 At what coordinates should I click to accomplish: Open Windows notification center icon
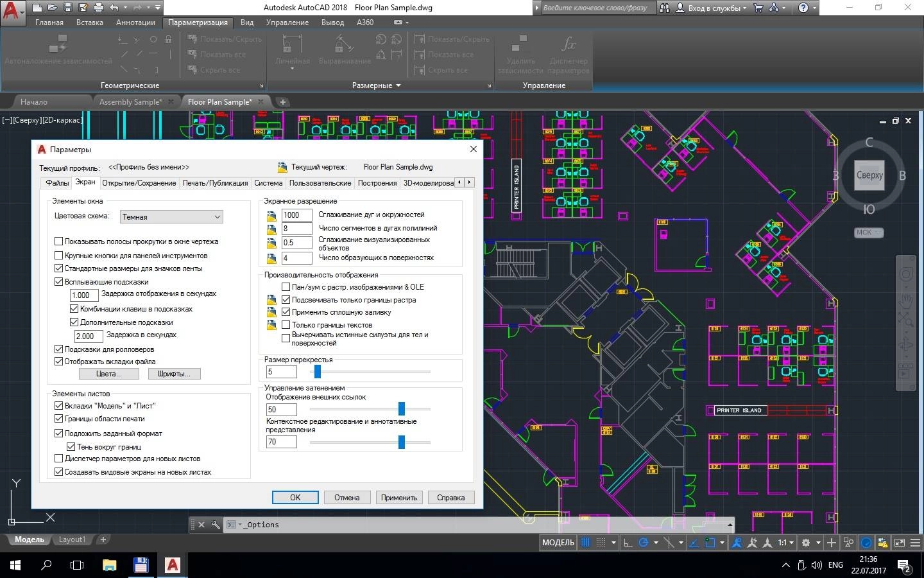coord(905,566)
